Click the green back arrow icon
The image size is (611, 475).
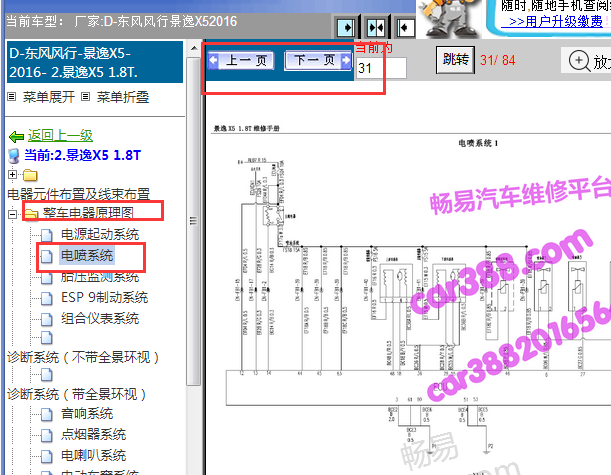[x=16, y=136]
